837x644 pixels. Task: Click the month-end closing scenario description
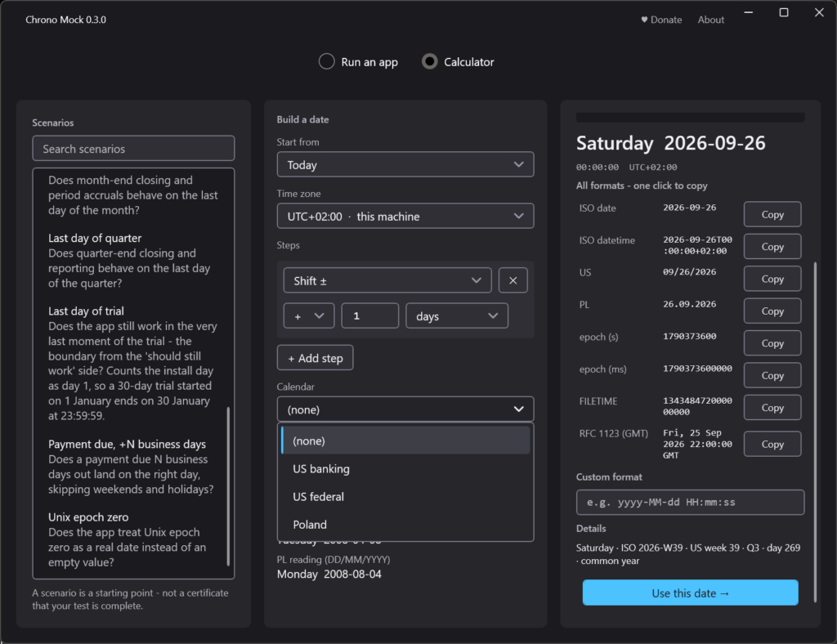click(x=133, y=195)
